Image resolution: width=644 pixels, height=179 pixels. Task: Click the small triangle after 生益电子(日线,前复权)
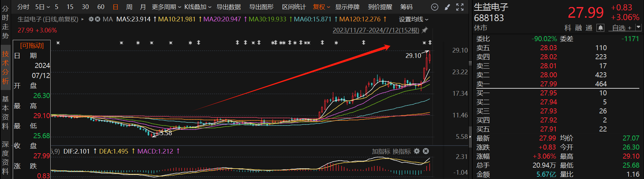83,19
